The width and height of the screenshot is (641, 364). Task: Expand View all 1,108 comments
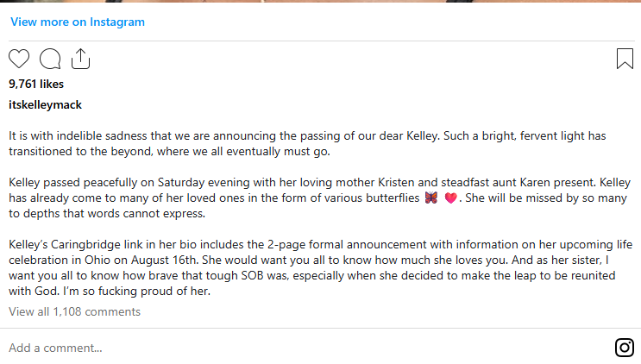(74, 311)
